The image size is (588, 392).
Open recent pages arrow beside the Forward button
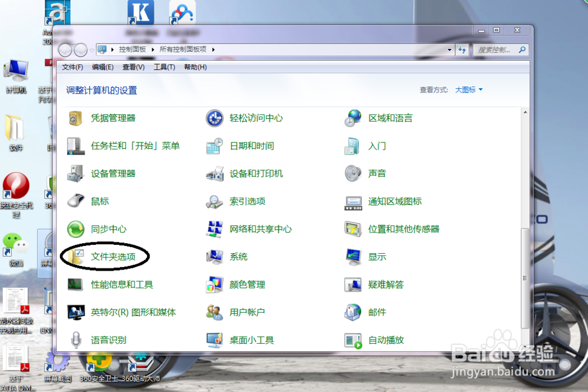pyautogui.click(x=92, y=50)
